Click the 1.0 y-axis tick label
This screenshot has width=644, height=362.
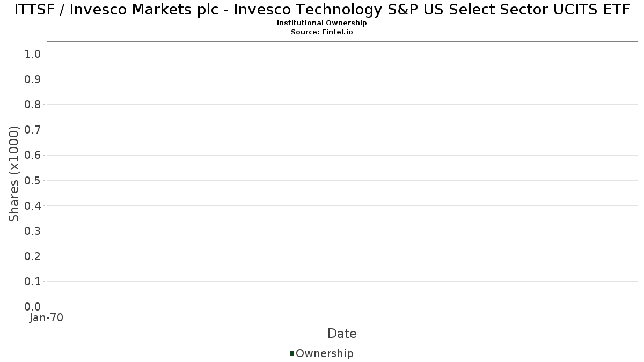tap(33, 54)
